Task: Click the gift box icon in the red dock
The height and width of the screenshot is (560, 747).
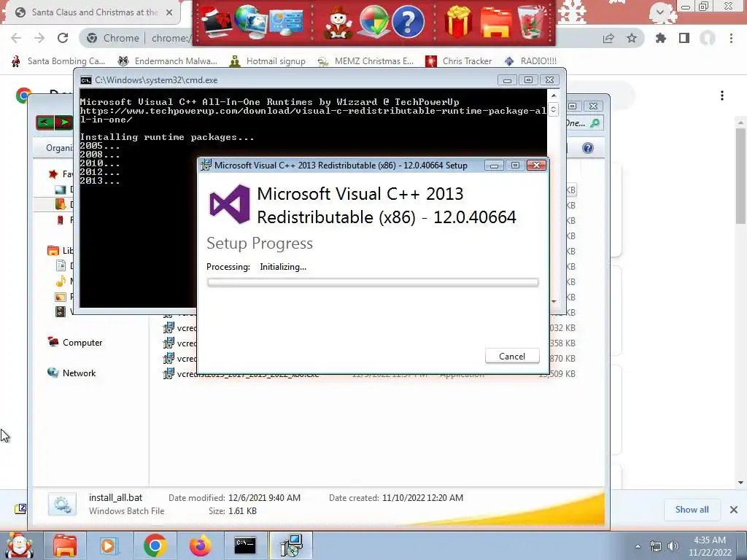Action: coord(458,22)
